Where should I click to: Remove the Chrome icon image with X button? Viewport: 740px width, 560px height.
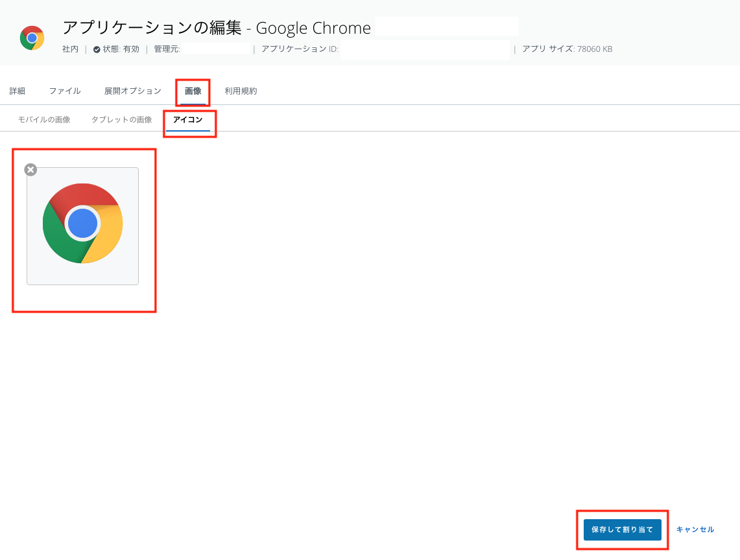pyautogui.click(x=30, y=170)
